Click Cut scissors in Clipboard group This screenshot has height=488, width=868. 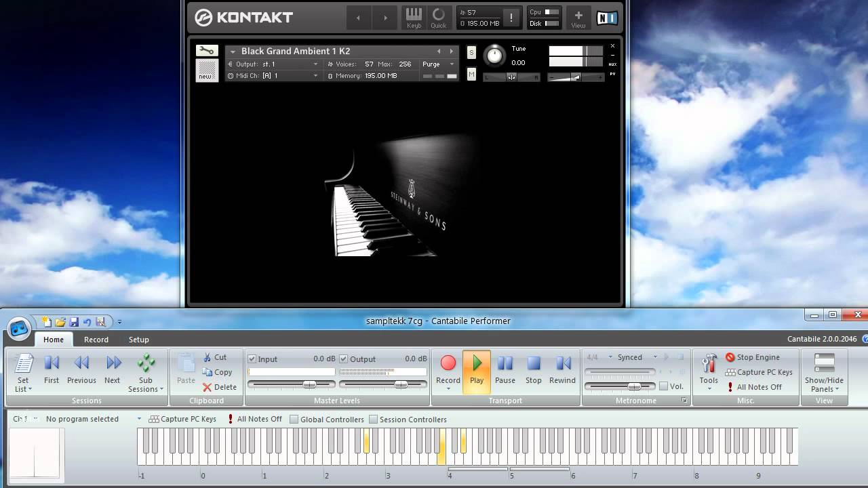coord(215,357)
